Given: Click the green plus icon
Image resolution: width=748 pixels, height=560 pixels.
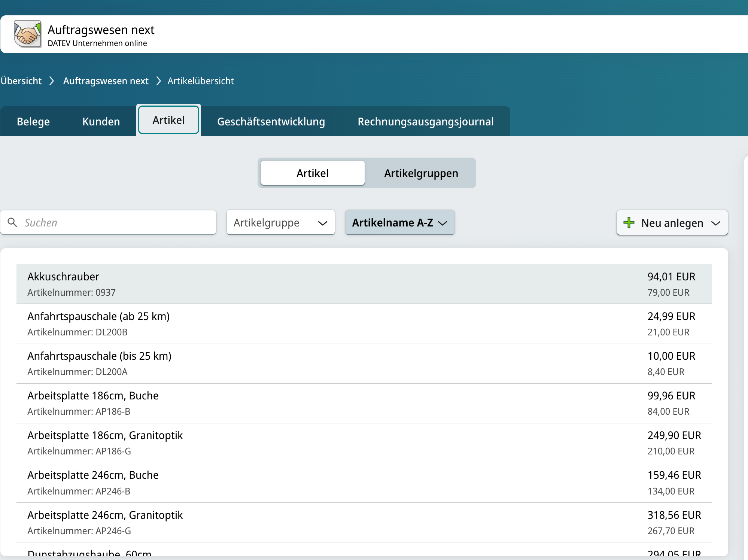Looking at the screenshot, I should pos(629,222).
